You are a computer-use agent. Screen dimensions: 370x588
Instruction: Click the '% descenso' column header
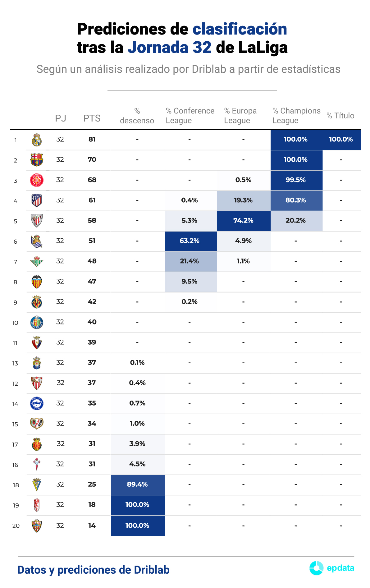point(137,116)
